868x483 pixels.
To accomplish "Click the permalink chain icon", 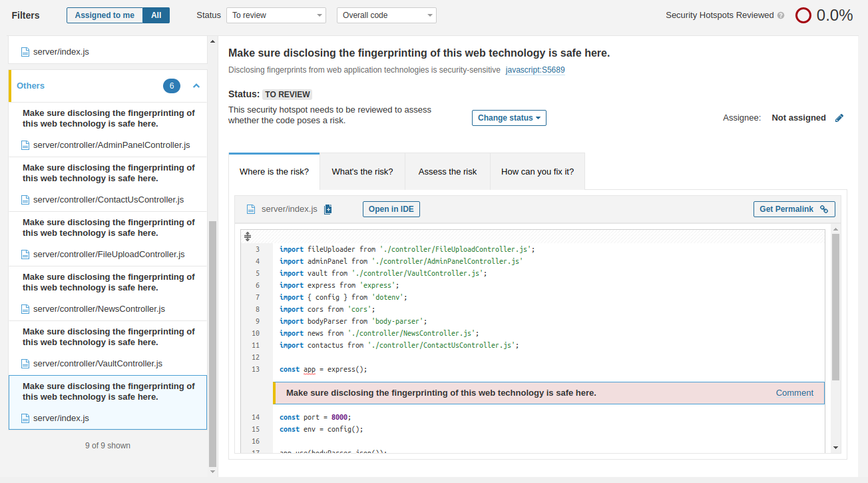I will [x=824, y=209].
